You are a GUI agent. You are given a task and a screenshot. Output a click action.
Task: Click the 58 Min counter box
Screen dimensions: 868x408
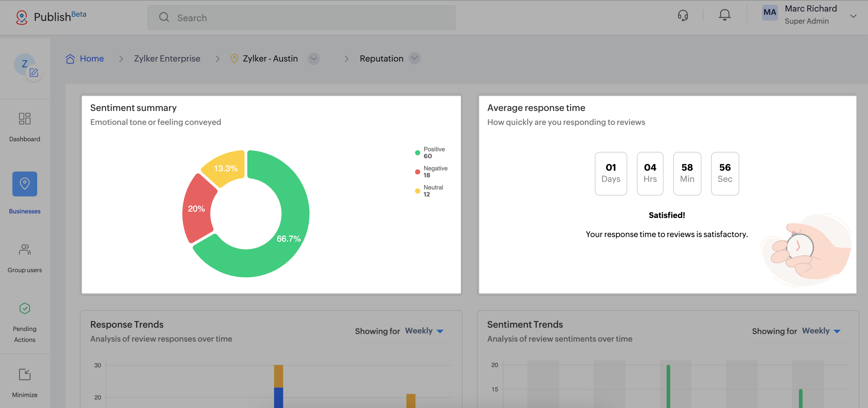click(687, 173)
